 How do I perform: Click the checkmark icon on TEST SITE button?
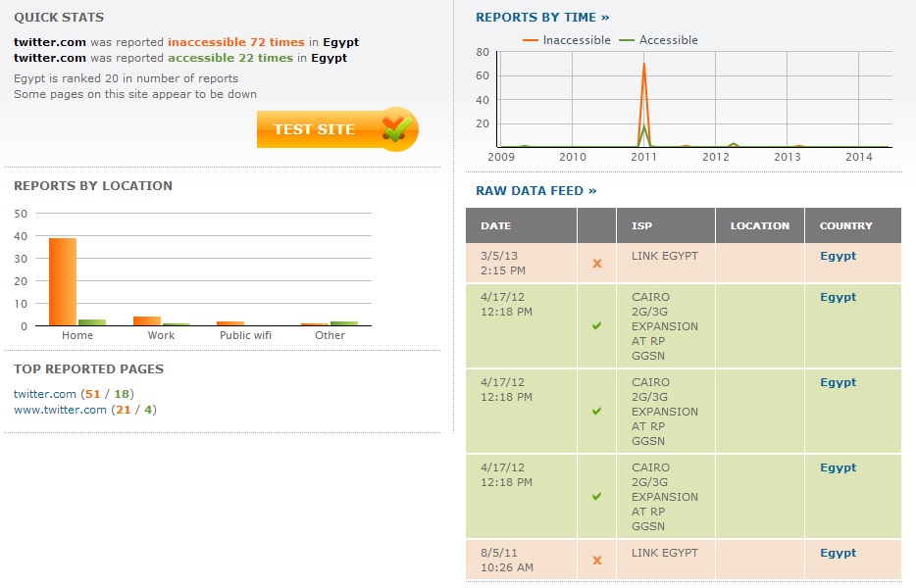pos(396,128)
